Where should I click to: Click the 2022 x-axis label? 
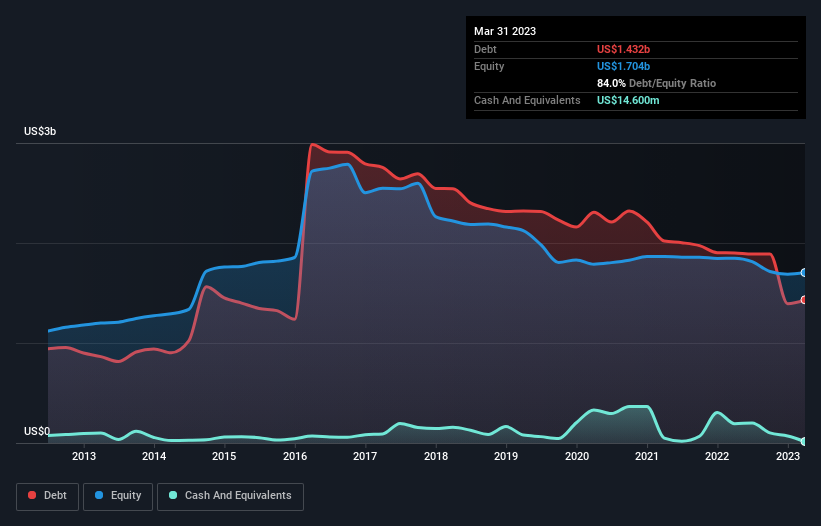(717, 456)
